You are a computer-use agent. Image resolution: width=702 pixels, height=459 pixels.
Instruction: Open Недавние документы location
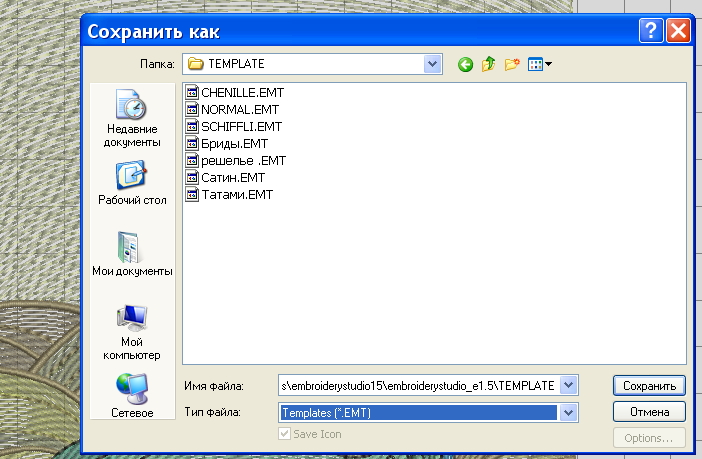pos(132,118)
